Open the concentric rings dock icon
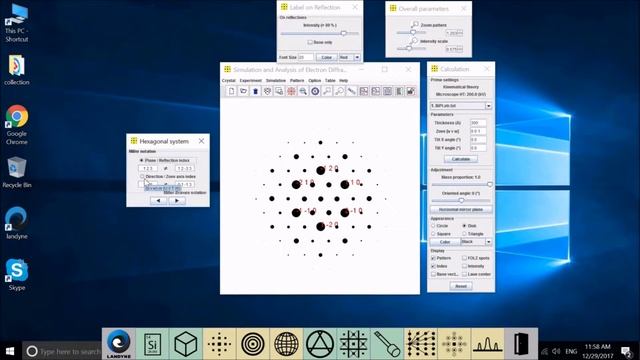Image resolution: width=640 pixels, height=360 pixels. (253, 344)
